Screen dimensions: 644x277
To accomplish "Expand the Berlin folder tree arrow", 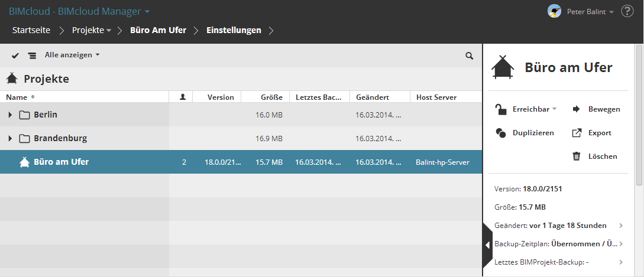I will tap(10, 115).
